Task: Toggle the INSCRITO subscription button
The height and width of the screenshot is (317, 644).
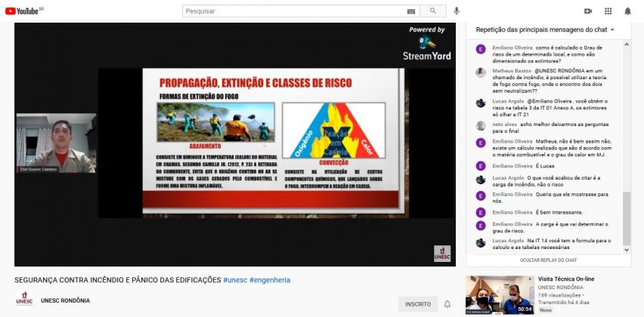Action: [417, 304]
